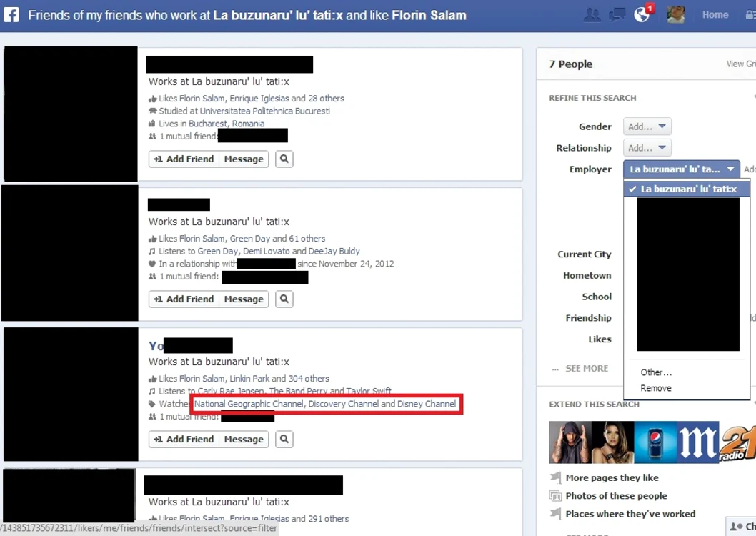Click Enrique Iglesias link in first card
The image size is (756, 536).
click(259, 99)
